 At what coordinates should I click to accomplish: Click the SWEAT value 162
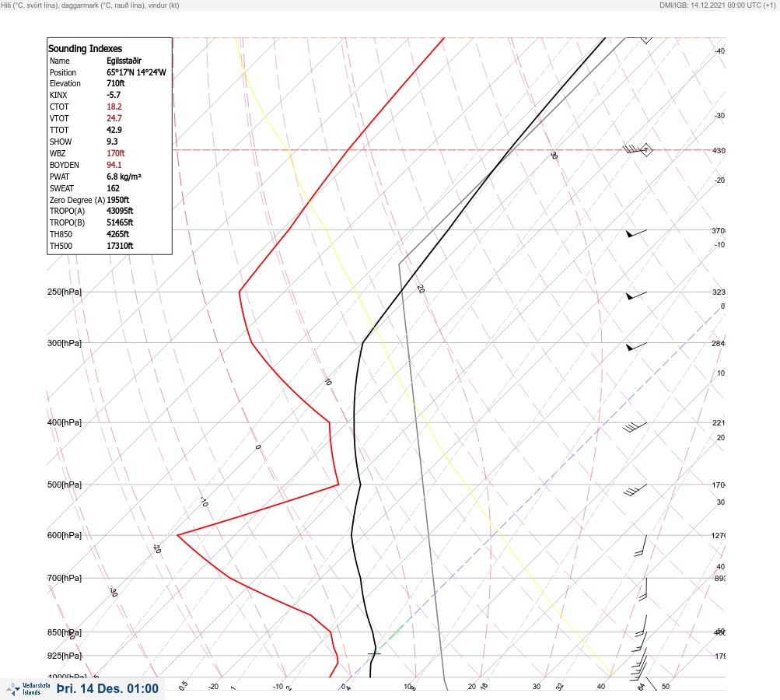pos(113,188)
